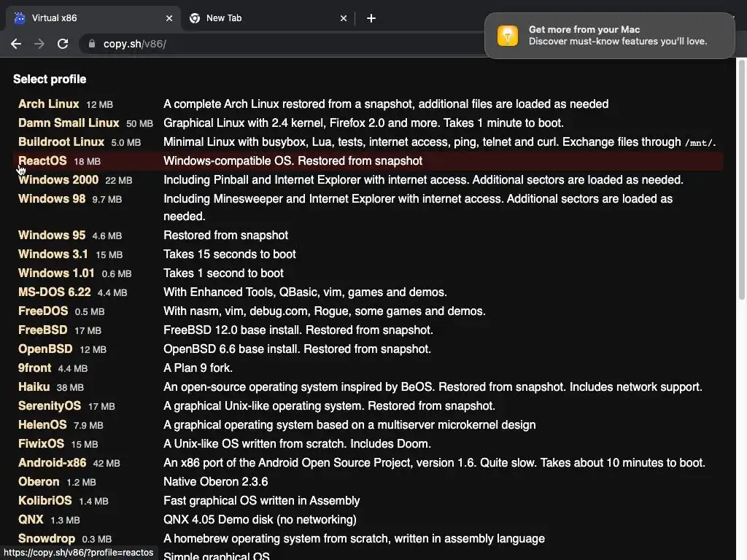
Task: Click the page vertical scrollbar
Action: point(741,179)
